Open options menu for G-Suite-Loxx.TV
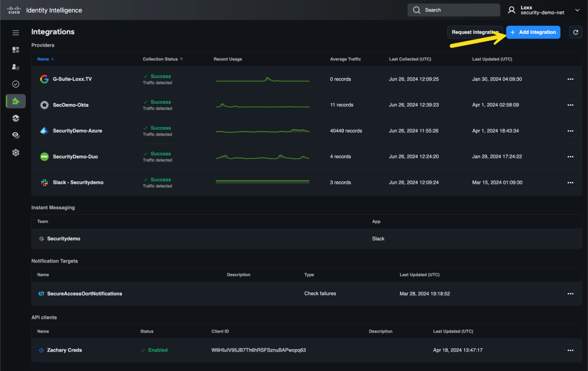 pos(570,79)
